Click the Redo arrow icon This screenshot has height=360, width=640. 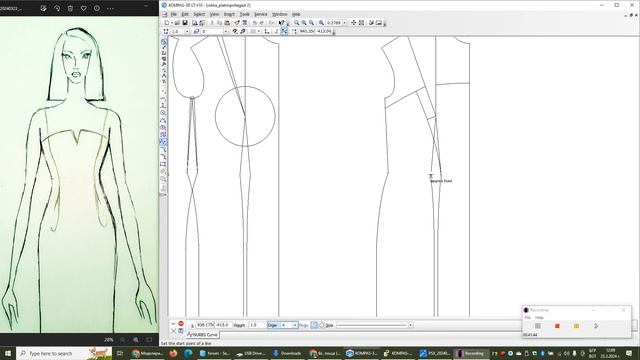point(262,23)
